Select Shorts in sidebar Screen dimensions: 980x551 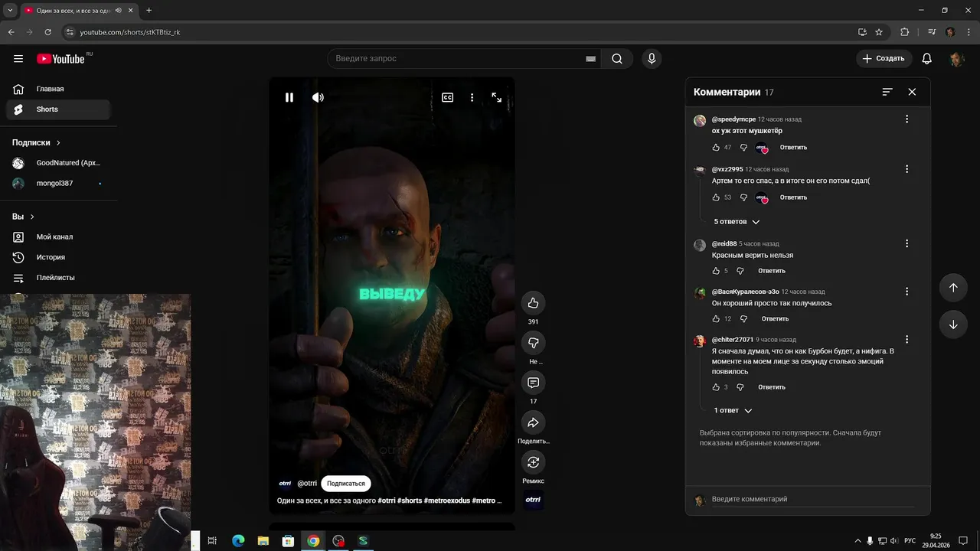coord(58,109)
